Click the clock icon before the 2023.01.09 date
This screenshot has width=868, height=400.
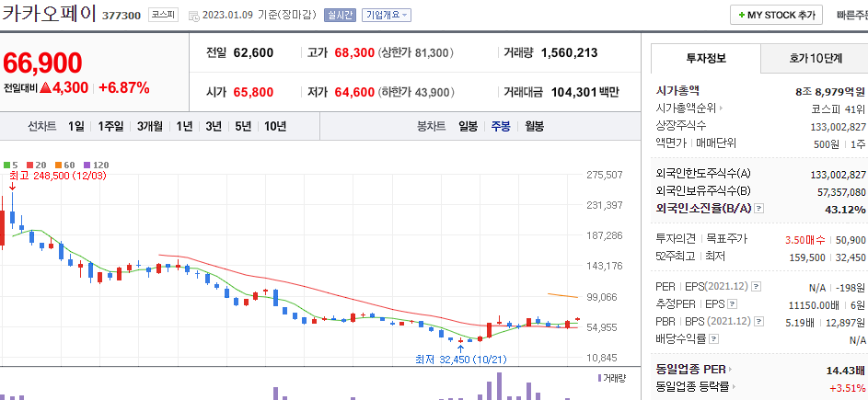click(193, 16)
